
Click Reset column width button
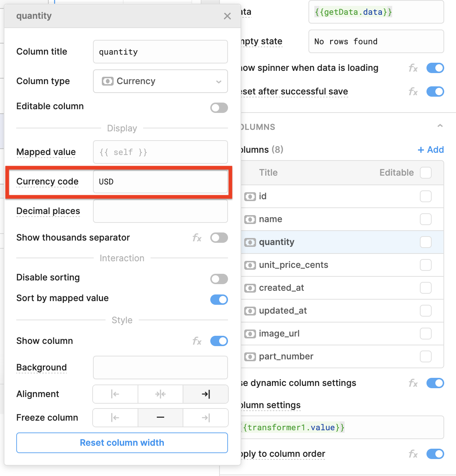coord(122,443)
